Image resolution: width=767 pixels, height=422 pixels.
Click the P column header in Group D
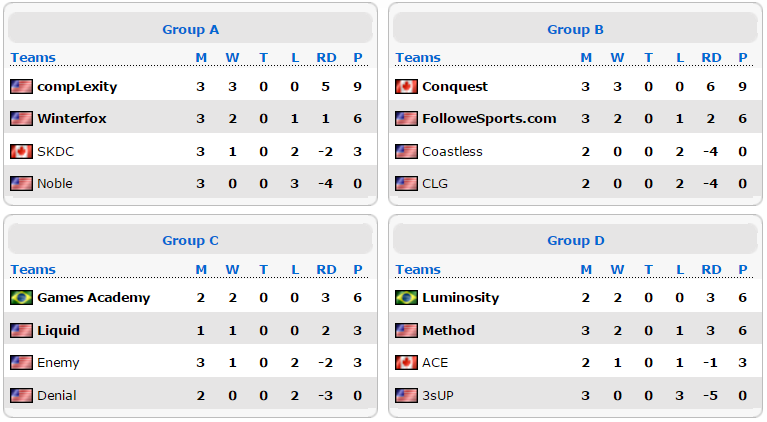[743, 269]
